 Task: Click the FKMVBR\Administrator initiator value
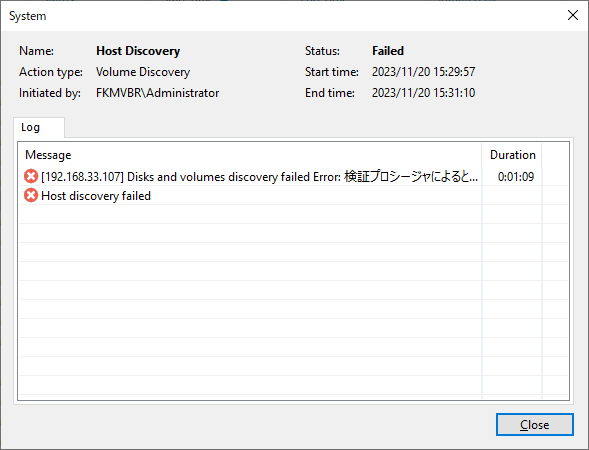[157, 93]
